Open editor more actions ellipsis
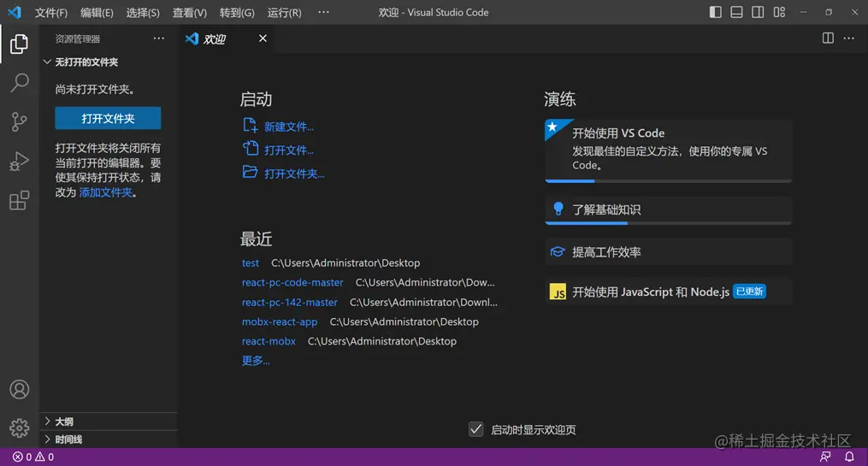Image resolution: width=868 pixels, height=466 pixels. pyautogui.click(x=848, y=38)
